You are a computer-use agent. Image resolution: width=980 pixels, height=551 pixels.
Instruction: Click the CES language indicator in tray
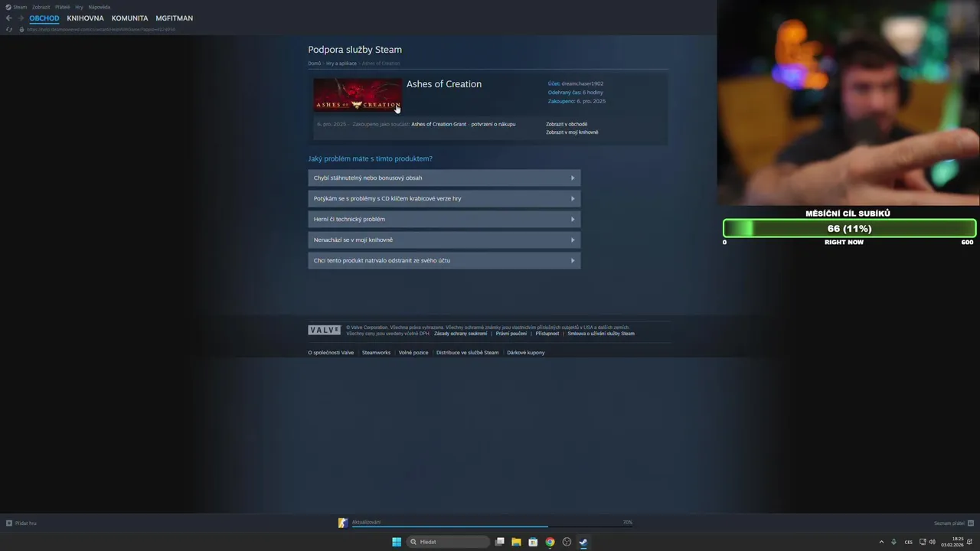tap(909, 542)
